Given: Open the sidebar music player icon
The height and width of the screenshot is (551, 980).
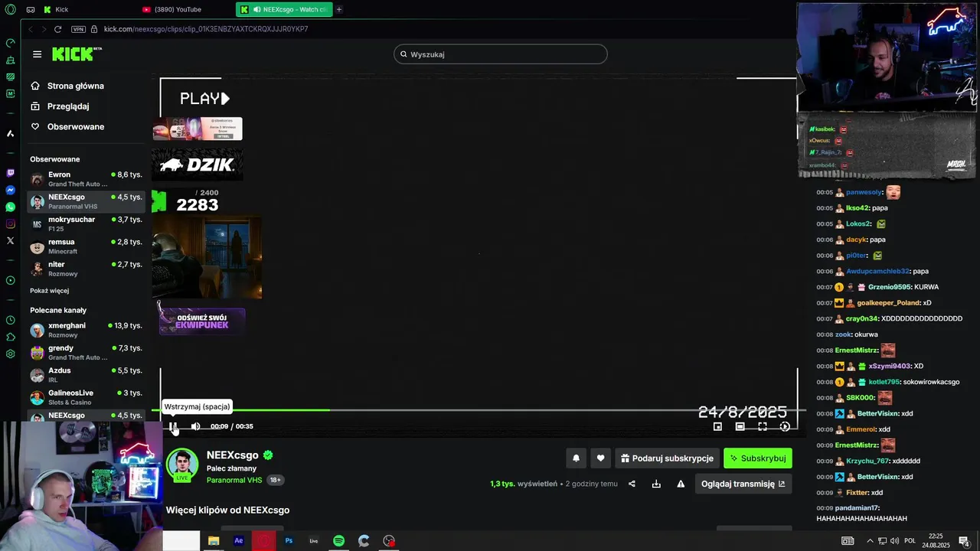Looking at the screenshot, I should (x=10, y=280).
